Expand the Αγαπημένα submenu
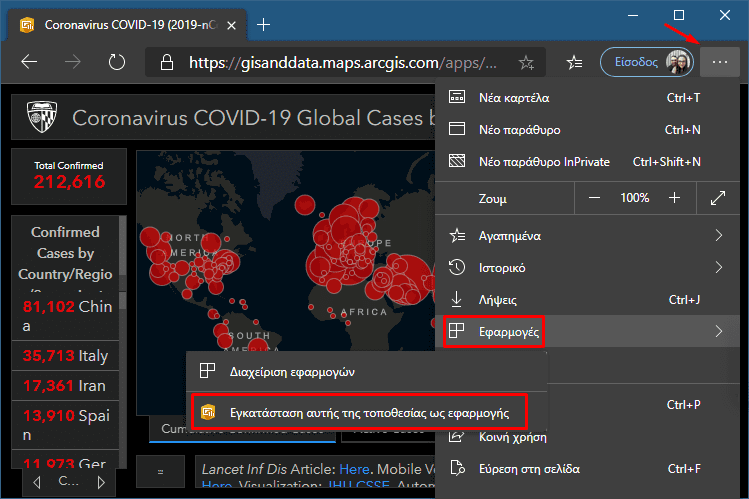 tap(587, 236)
